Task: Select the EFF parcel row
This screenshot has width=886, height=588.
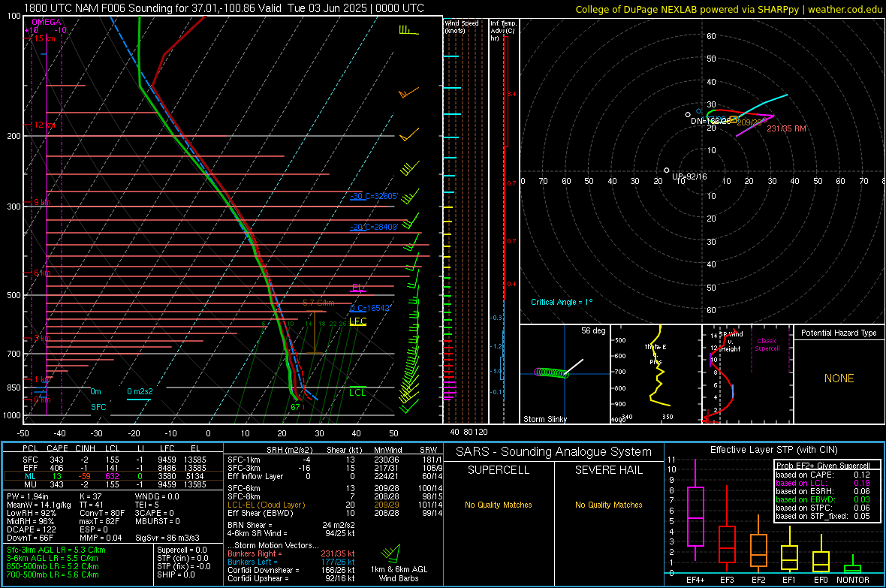Action: coord(113,468)
